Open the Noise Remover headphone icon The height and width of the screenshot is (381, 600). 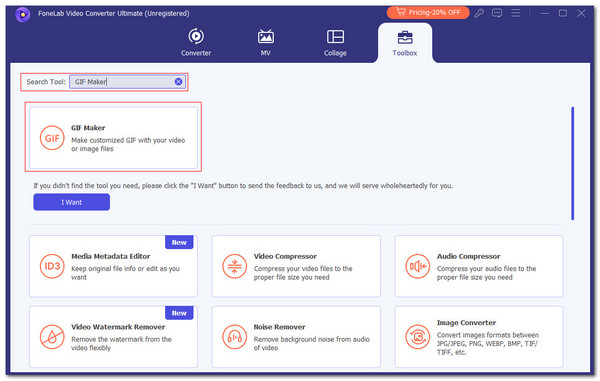point(235,337)
